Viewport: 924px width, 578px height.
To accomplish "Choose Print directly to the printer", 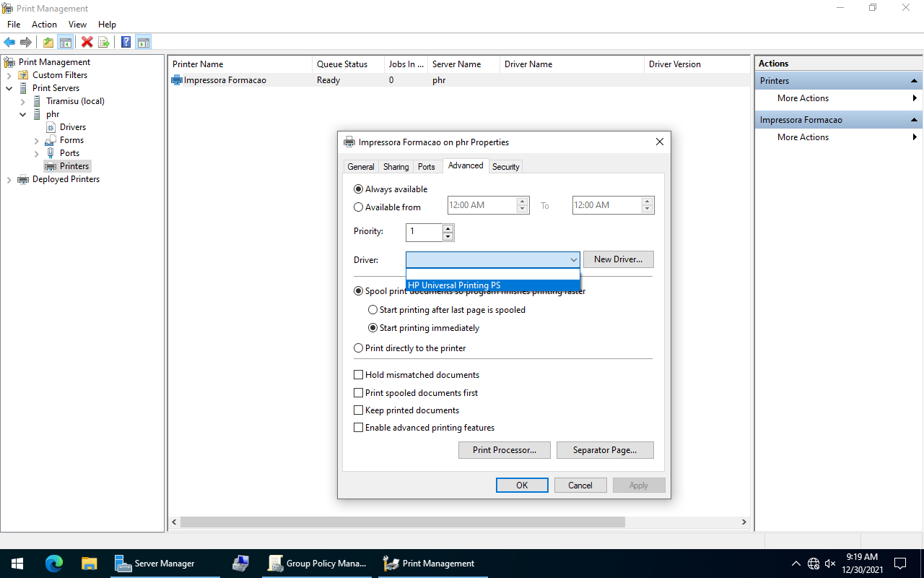I will pyautogui.click(x=359, y=348).
